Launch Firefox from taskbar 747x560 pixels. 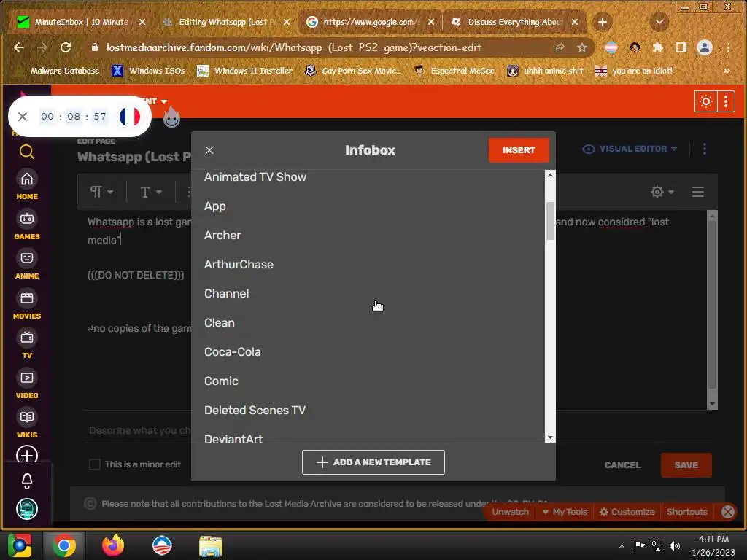coord(113,545)
